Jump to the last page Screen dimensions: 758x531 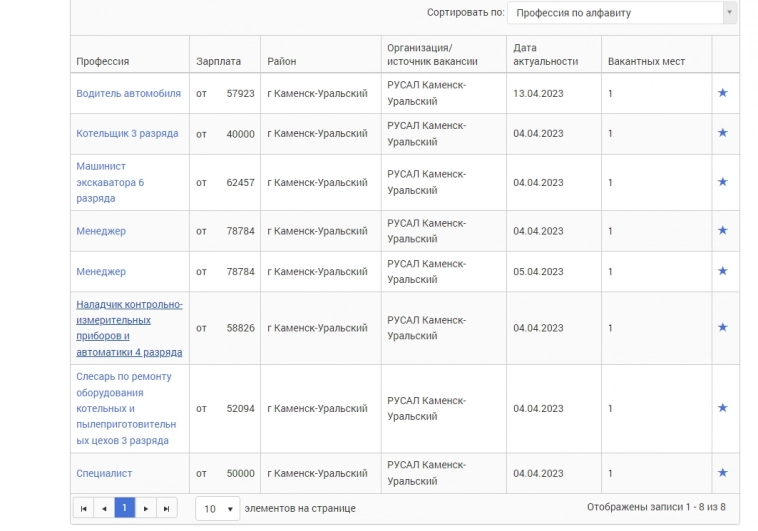click(166, 508)
